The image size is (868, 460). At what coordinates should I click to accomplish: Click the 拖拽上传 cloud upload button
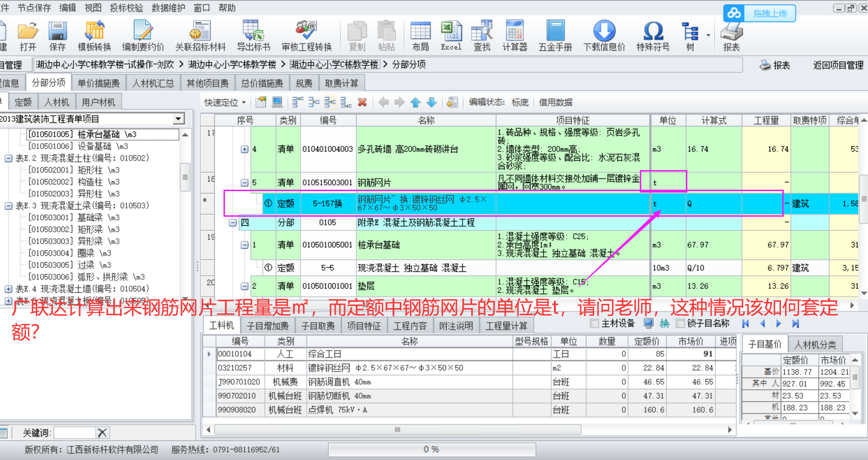[x=759, y=13]
